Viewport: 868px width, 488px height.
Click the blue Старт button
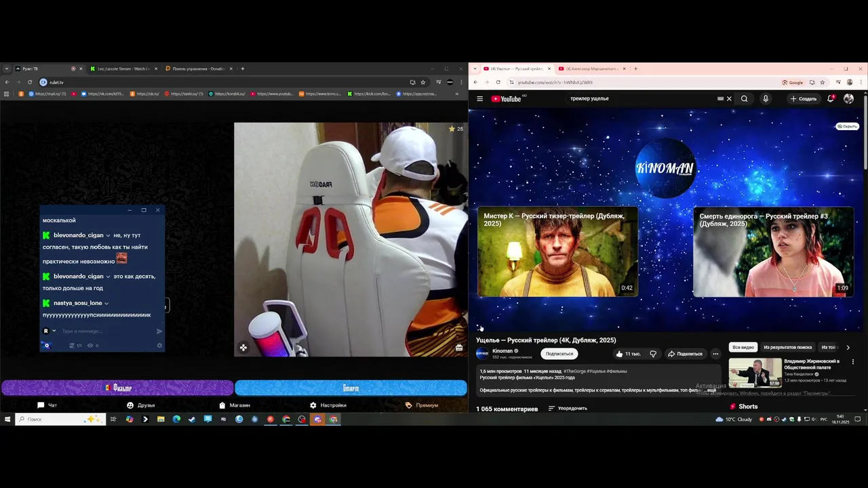pos(351,388)
